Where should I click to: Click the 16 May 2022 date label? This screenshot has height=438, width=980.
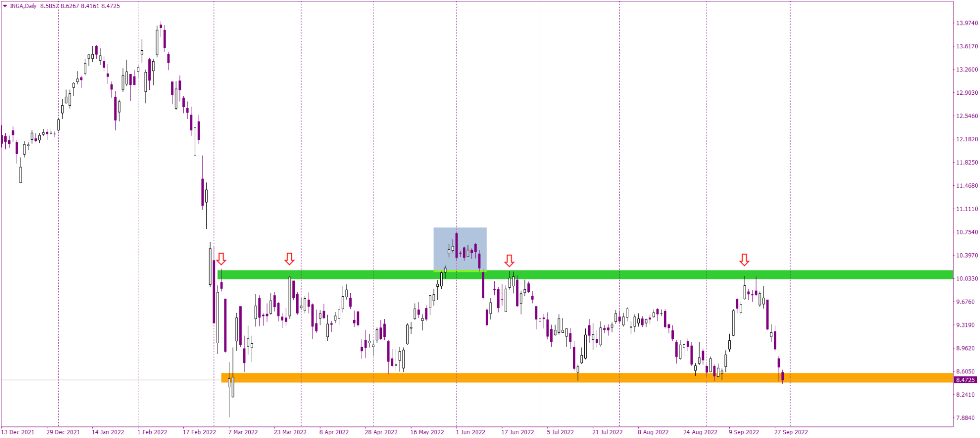coord(427,432)
